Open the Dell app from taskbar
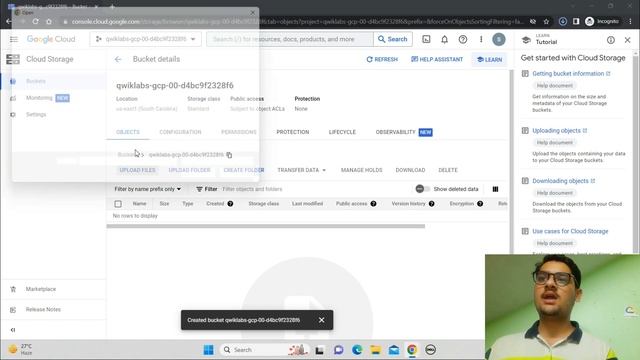The width and height of the screenshot is (640, 360). click(430, 350)
